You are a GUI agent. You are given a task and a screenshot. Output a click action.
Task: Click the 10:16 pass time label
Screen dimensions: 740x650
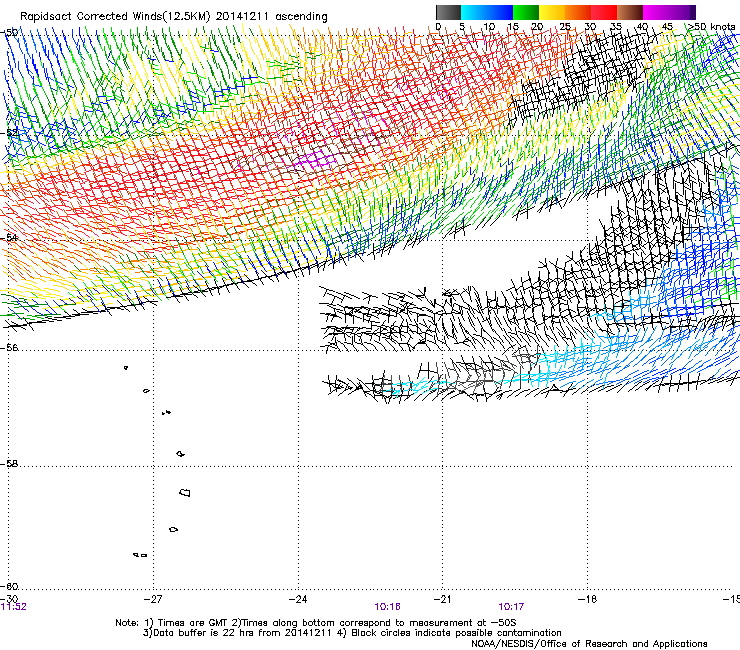click(387, 607)
